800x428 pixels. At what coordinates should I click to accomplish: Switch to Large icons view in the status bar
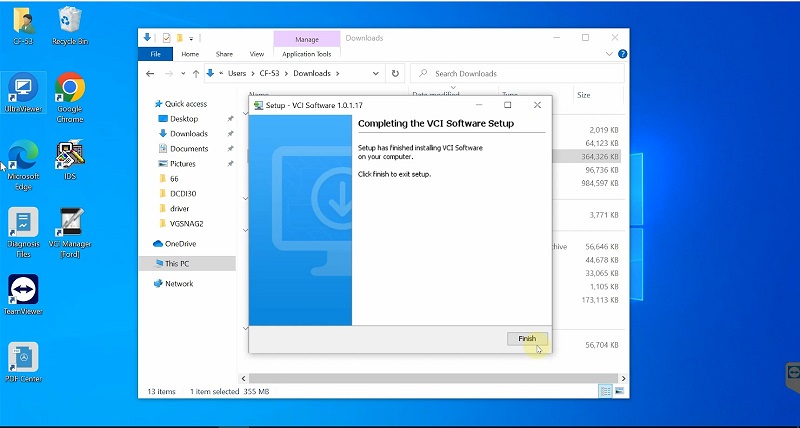pos(619,391)
